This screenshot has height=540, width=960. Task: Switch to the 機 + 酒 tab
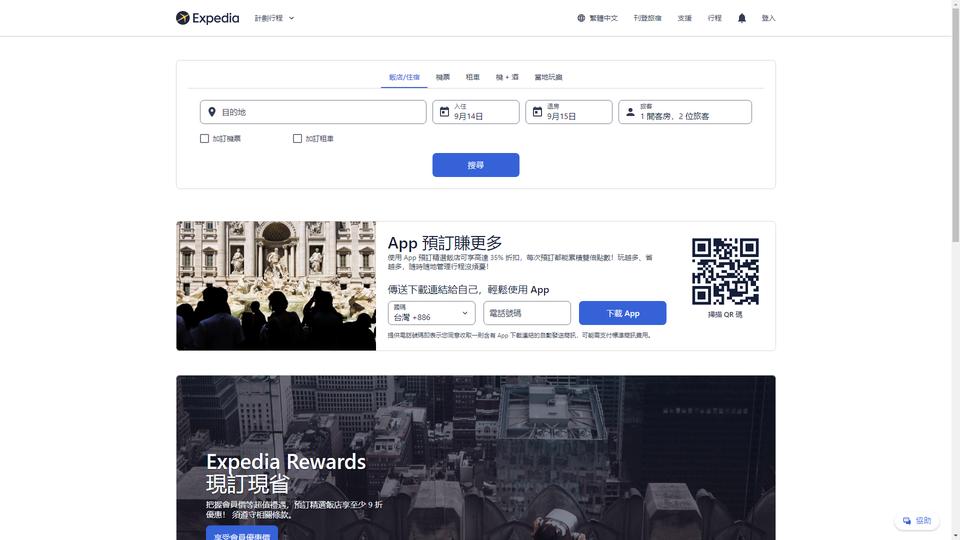point(507,77)
